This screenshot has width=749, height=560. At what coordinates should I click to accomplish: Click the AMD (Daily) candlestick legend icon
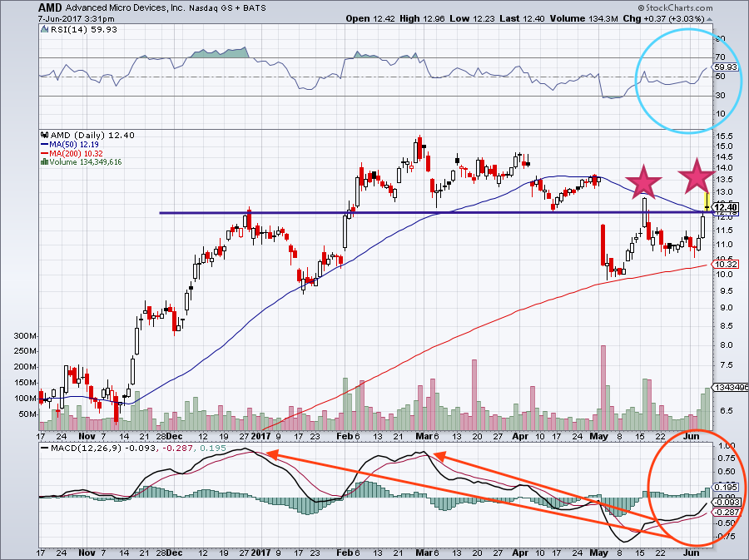click(x=45, y=135)
